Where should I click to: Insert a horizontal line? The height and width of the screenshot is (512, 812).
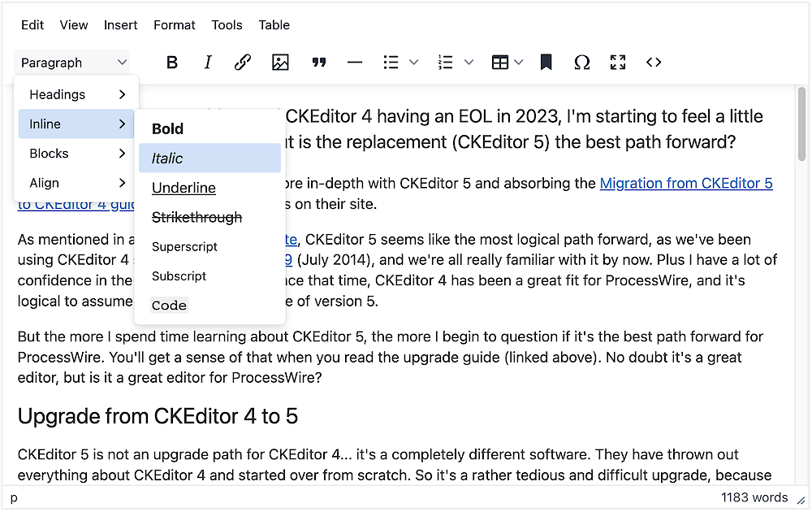[355, 63]
